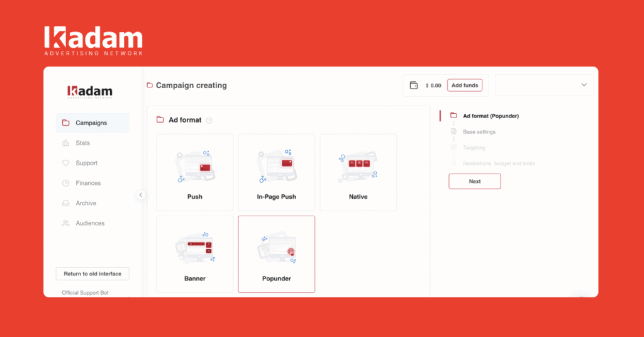Choose the Banner ad format card
This screenshot has height=337, width=644.
194,254
